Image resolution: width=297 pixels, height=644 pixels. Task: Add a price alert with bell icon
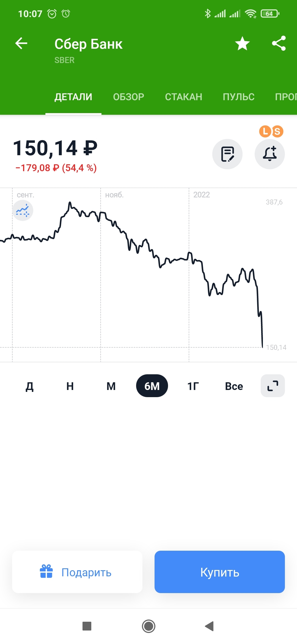(x=269, y=154)
